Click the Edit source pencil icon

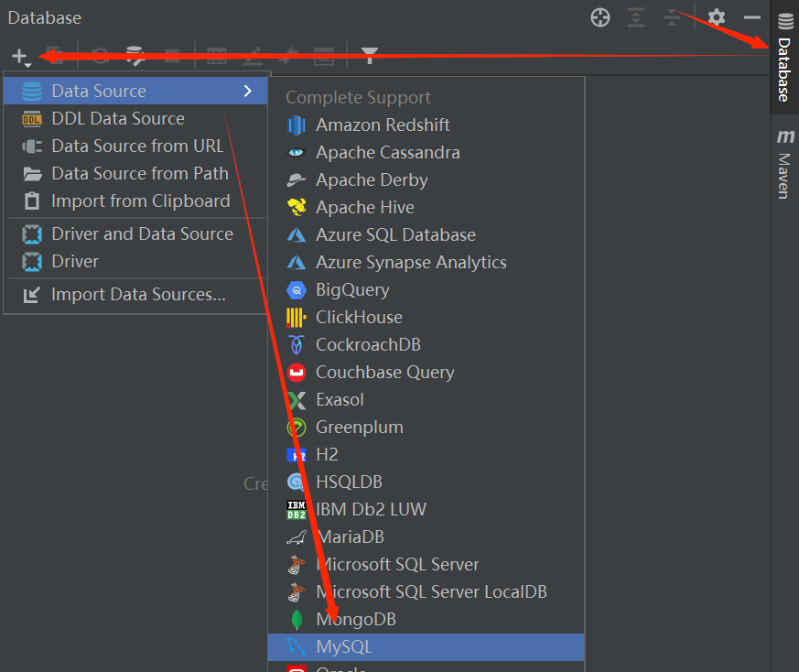click(253, 56)
